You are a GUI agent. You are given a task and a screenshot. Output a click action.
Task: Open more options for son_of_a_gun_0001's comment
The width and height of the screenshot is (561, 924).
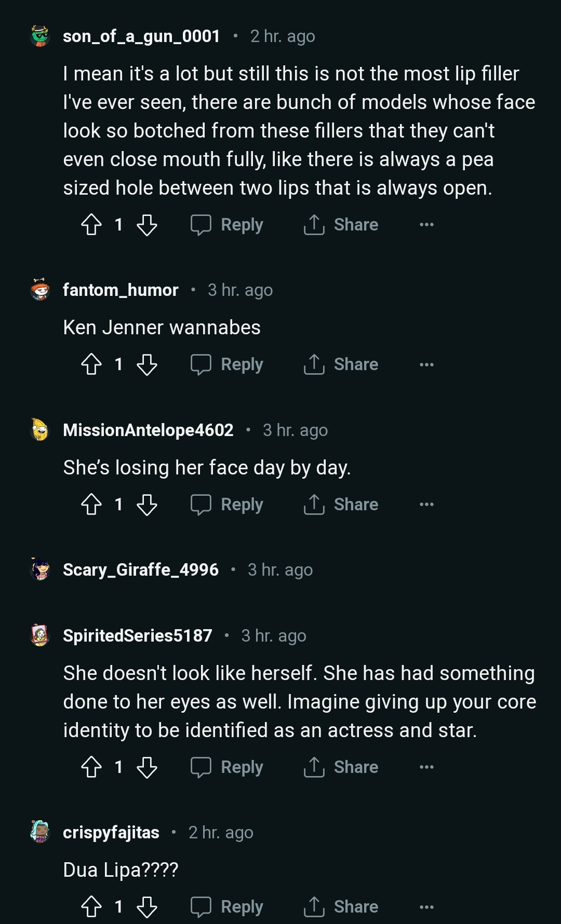pos(426,225)
